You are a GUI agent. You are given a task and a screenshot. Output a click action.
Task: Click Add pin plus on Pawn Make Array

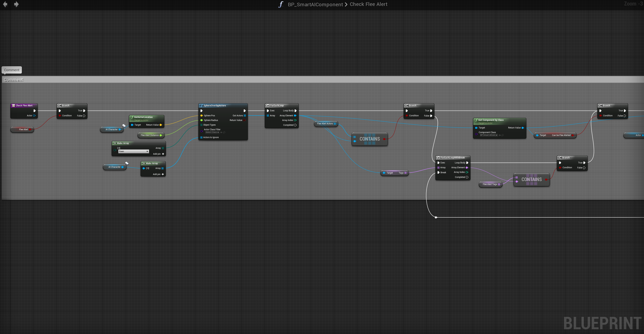[x=163, y=154]
